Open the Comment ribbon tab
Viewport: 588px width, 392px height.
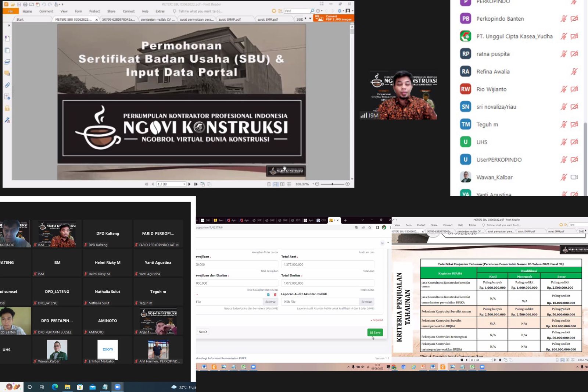[x=46, y=11]
